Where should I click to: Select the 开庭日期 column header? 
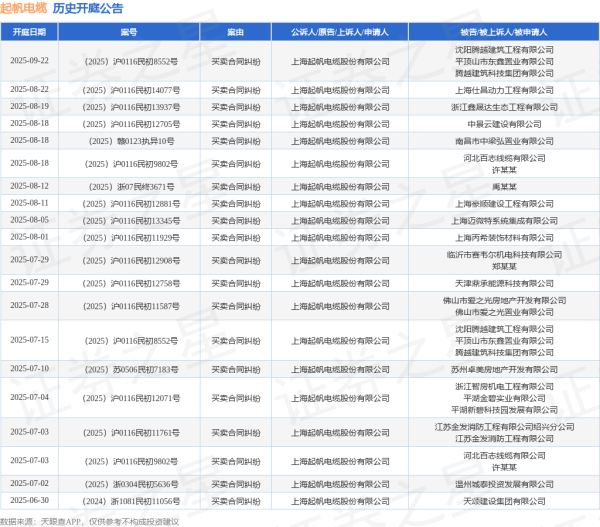(29, 32)
